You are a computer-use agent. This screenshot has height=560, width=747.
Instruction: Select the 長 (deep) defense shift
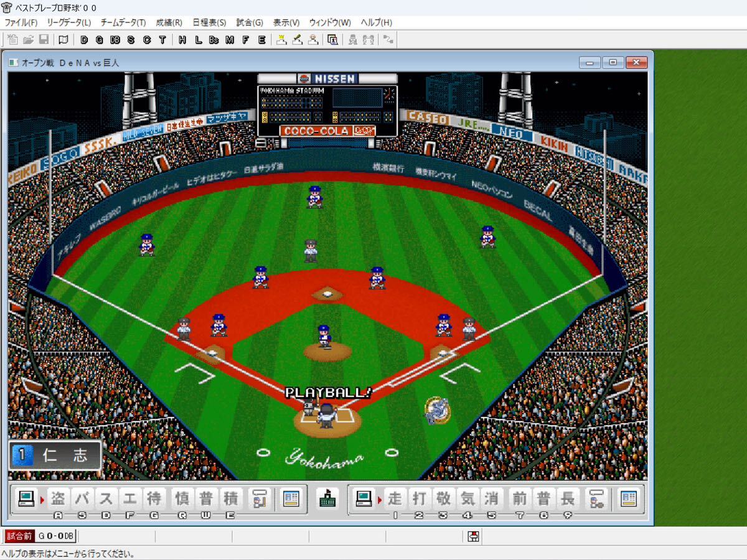pos(568,498)
